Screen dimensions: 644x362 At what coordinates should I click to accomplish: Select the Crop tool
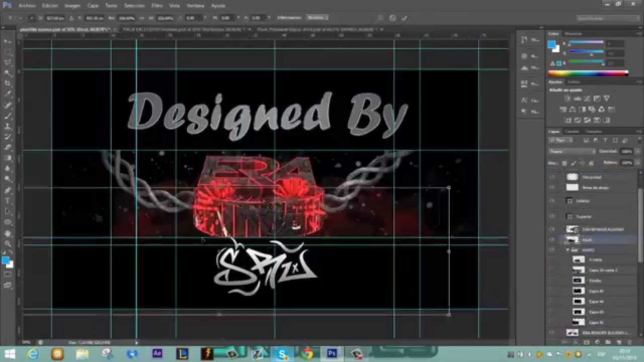(x=8, y=83)
